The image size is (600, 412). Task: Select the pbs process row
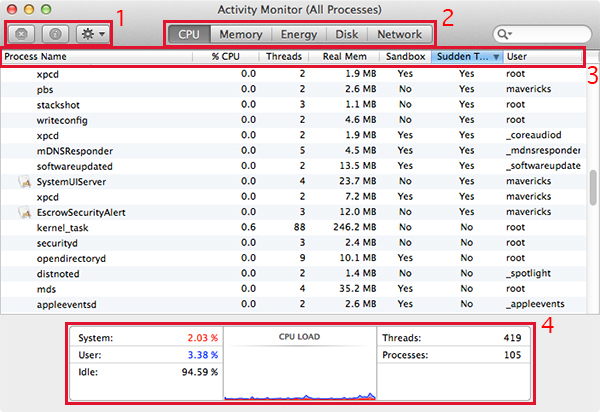pos(293,90)
